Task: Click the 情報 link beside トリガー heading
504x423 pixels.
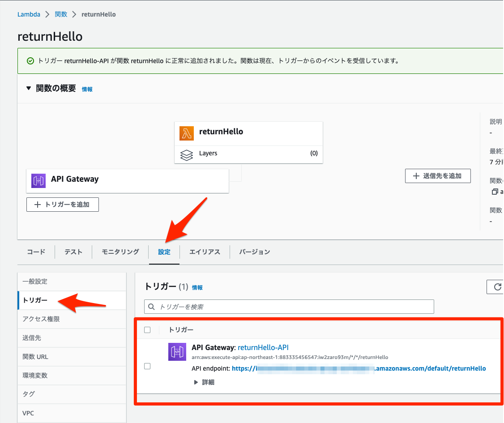Action: [x=197, y=287]
